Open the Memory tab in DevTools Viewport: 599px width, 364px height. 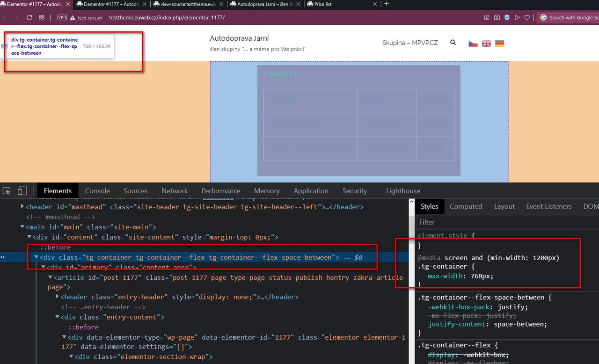267,191
